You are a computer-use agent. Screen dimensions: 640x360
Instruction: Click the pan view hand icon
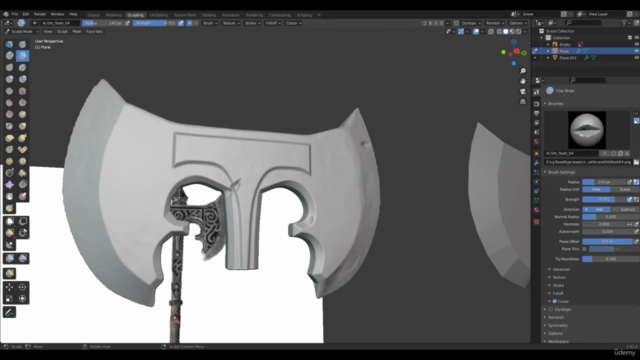(x=523, y=81)
